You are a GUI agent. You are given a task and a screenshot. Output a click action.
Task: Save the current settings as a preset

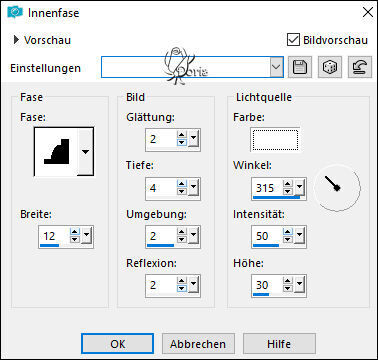pyautogui.click(x=300, y=67)
